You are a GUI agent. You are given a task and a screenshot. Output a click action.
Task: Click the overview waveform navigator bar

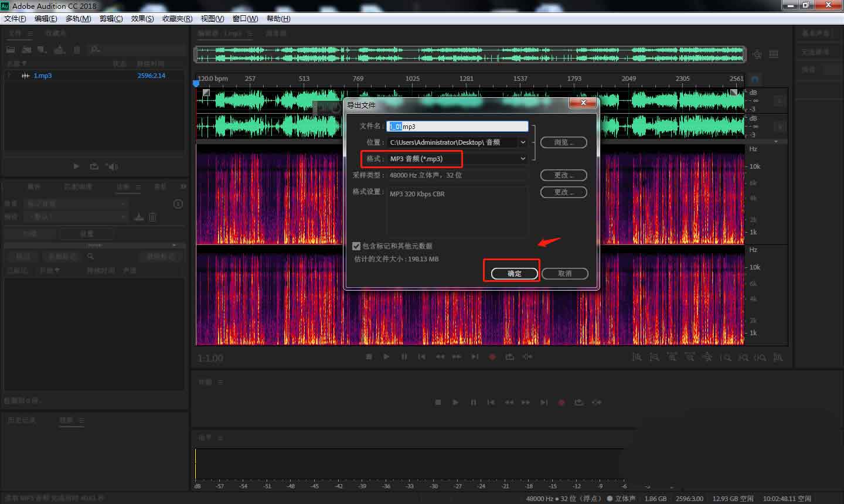point(469,55)
